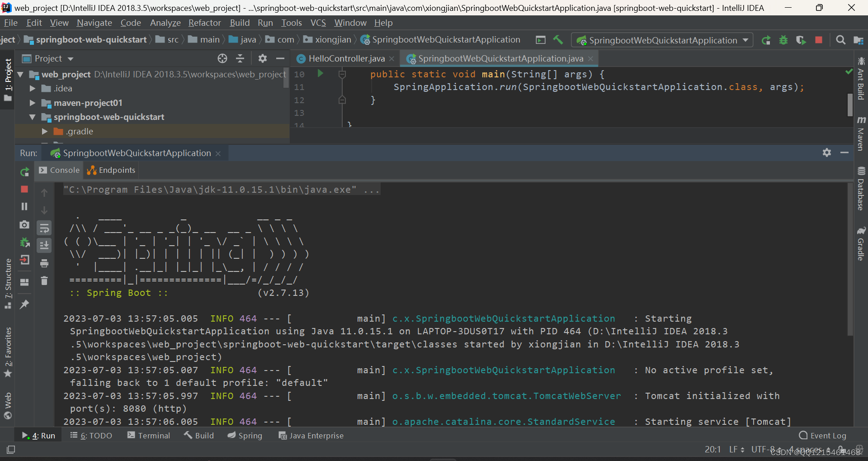Viewport: 868px width, 461px height.
Task: Open the Event Log
Action: pyautogui.click(x=823, y=435)
